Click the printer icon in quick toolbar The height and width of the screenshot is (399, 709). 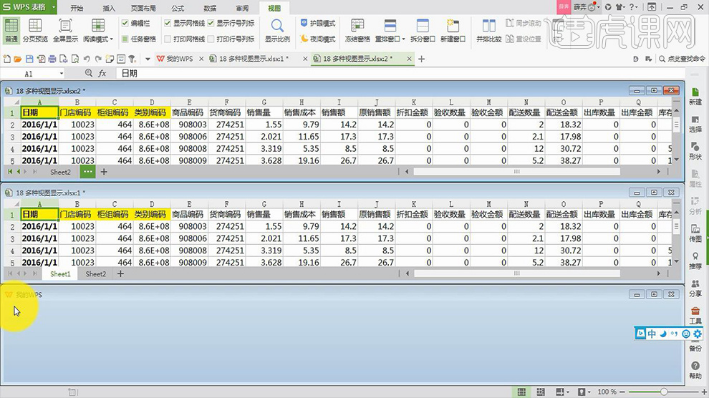tap(52, 59)
